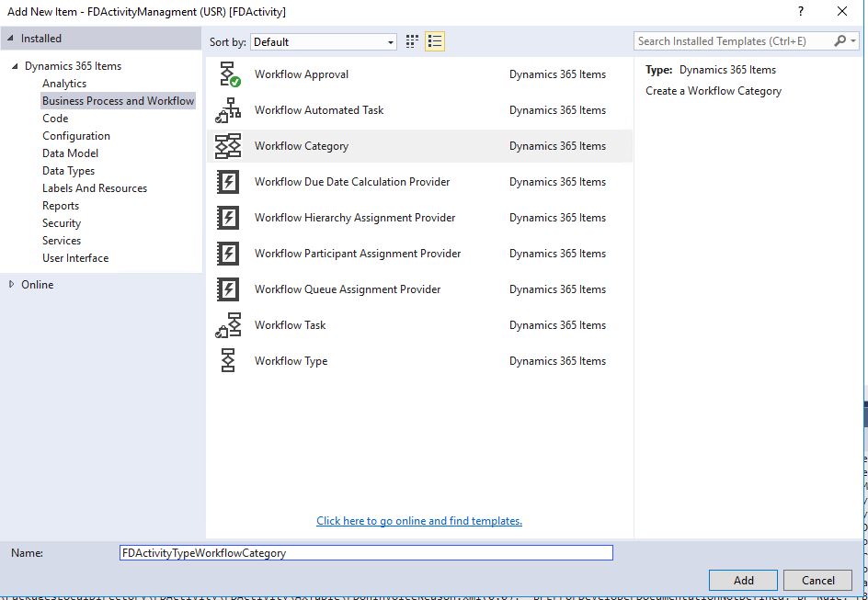Screen dimensions: 868x600
Task: Click the Add button
Action: point(744,580)
